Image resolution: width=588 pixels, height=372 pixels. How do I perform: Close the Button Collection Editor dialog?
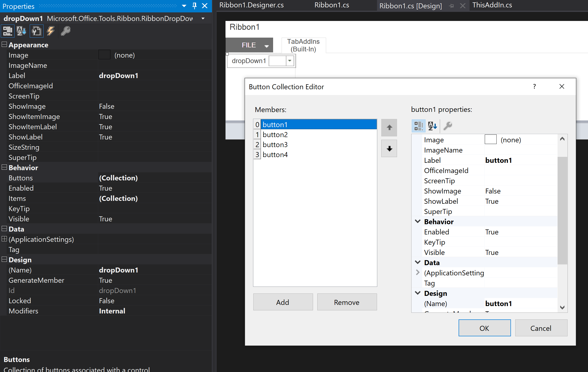(562, 86)
